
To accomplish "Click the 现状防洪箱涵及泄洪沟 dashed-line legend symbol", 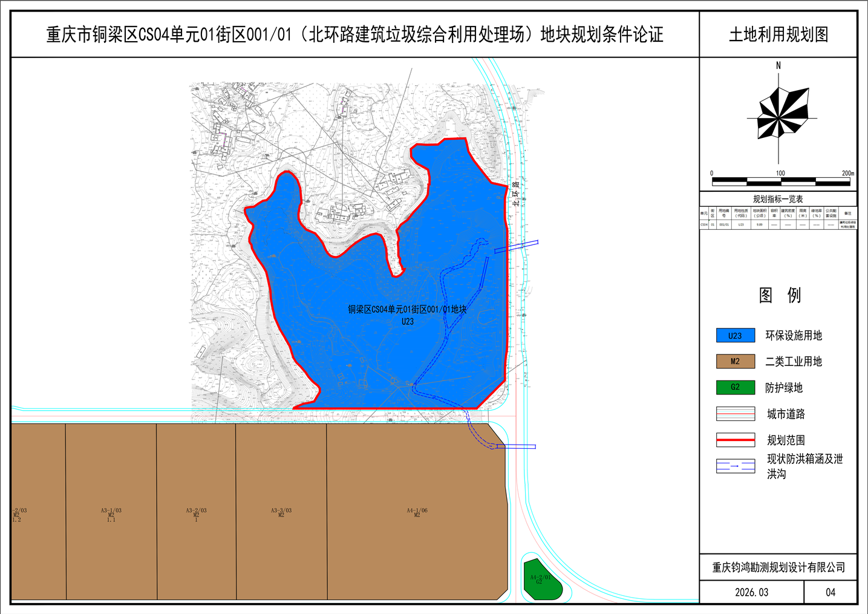I will click(735, 466).
